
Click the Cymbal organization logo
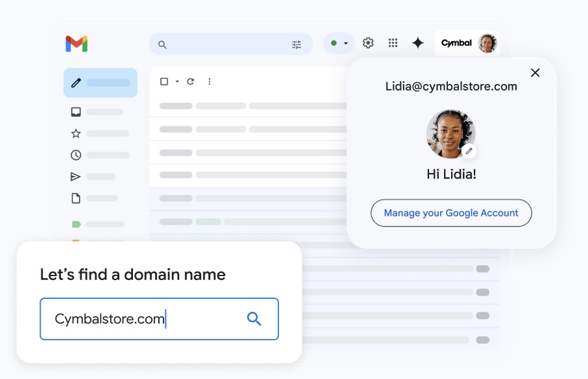[x=456, y=43]
